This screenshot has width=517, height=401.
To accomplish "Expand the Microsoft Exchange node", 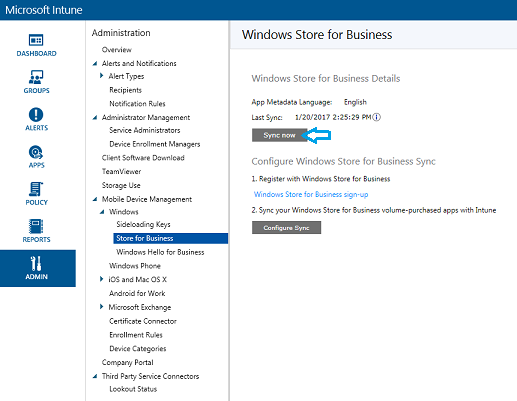I will pos(102,307).
